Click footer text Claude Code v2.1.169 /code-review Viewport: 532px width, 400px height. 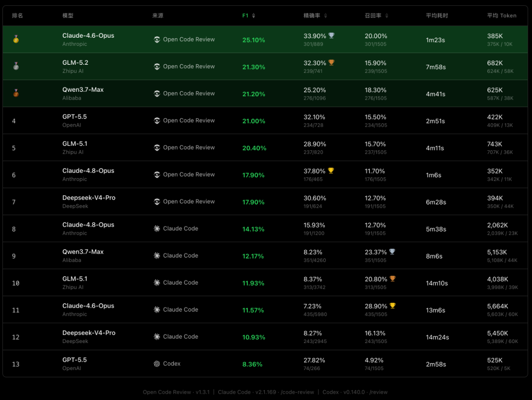[x=266, y=392]
